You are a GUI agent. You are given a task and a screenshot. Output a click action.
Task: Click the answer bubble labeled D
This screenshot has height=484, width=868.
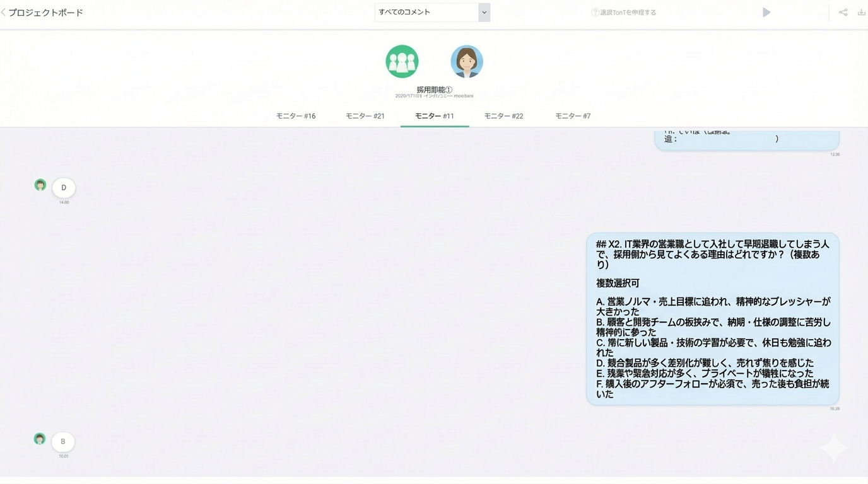click(x=64, y=188)
